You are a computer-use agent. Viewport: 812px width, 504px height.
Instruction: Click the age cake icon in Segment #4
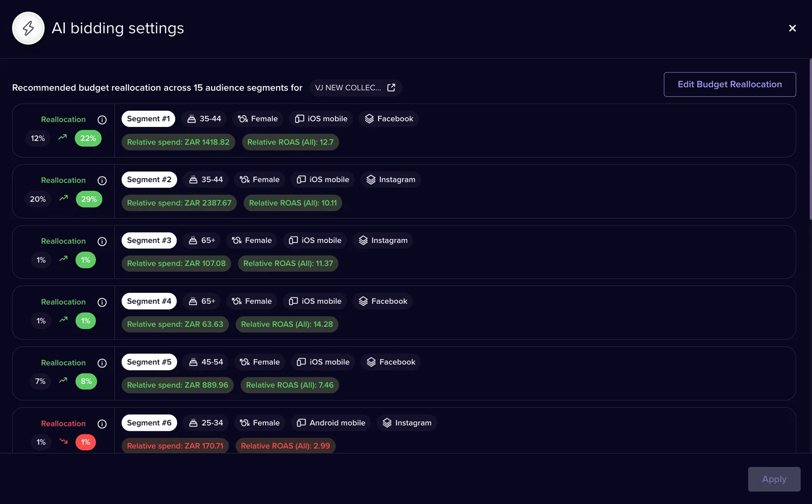(193, 301)
